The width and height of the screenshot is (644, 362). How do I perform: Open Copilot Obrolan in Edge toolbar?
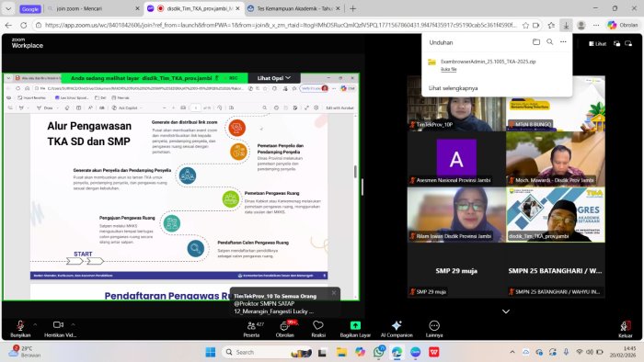623,26
